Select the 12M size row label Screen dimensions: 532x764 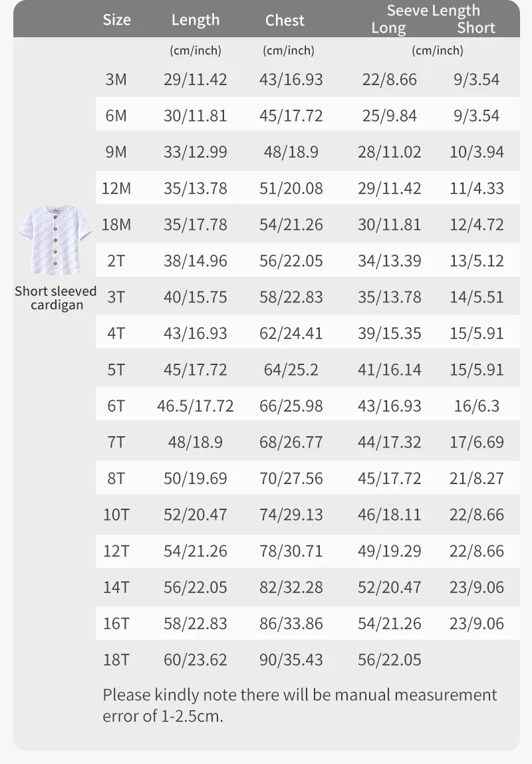[116, 188]
